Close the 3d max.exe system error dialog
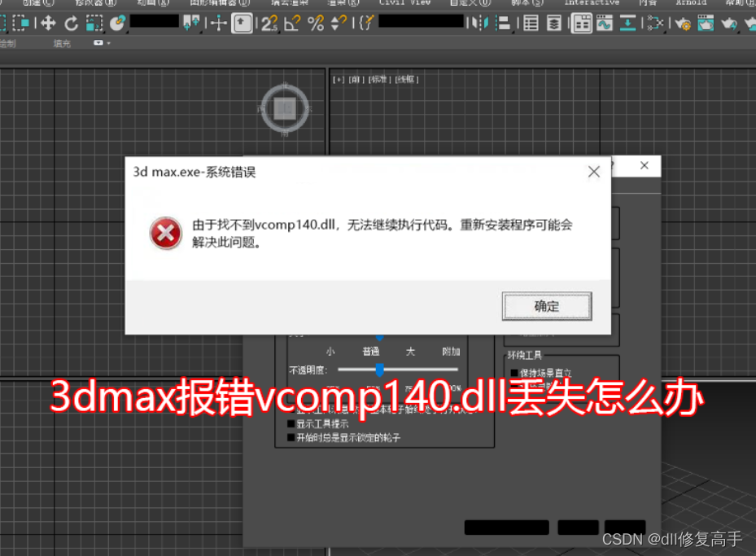756x556 pixels. 594,172
